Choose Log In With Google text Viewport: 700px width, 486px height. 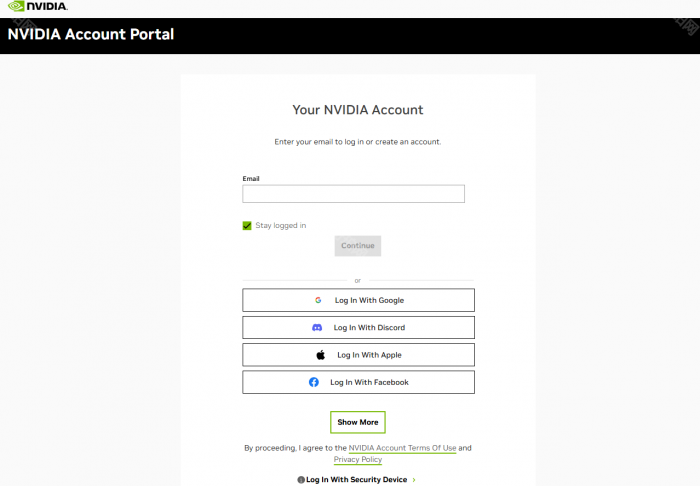(x=369, y=300)
